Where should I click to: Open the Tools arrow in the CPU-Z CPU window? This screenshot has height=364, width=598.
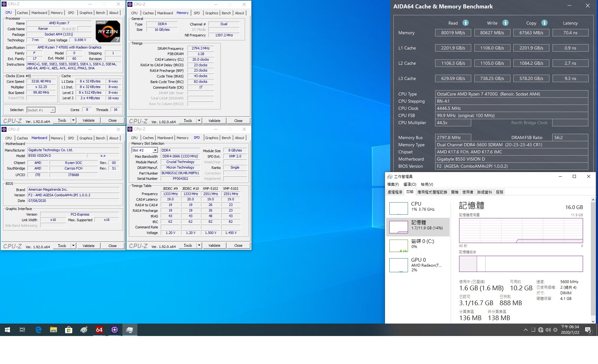pyautogui.click(x=73, y=120)
